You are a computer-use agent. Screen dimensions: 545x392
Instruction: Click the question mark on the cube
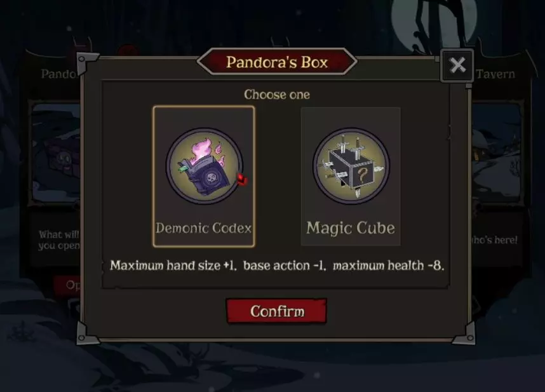click(362, 175)
